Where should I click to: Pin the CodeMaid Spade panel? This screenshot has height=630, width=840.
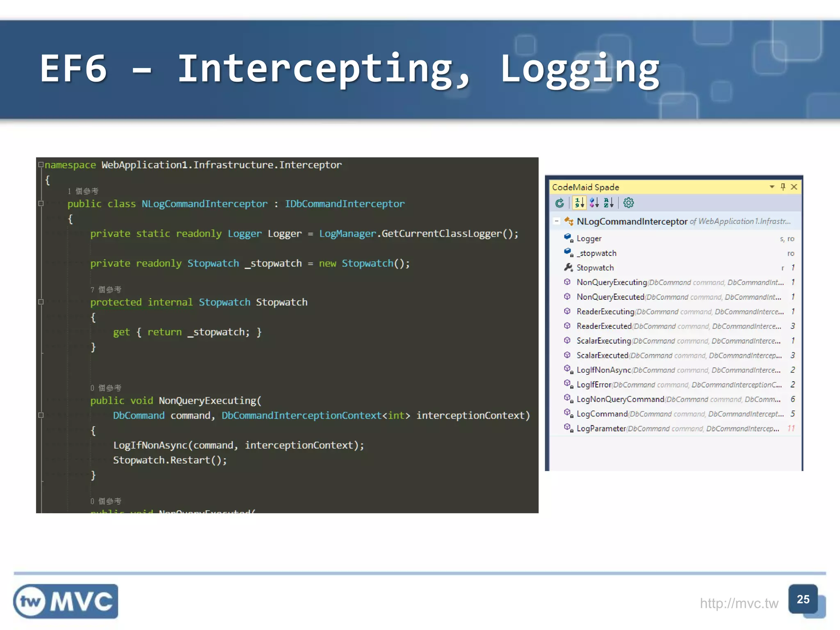783,187
